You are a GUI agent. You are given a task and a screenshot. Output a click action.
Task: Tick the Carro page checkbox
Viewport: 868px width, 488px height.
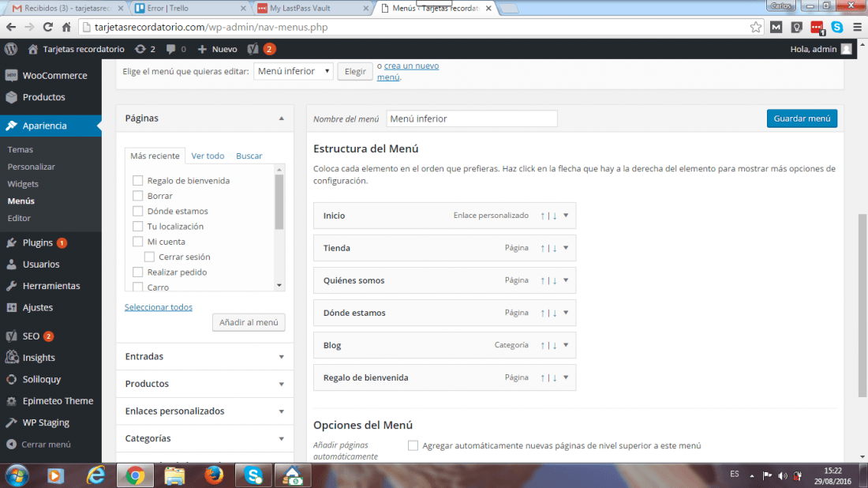click(x=138, y=287)
